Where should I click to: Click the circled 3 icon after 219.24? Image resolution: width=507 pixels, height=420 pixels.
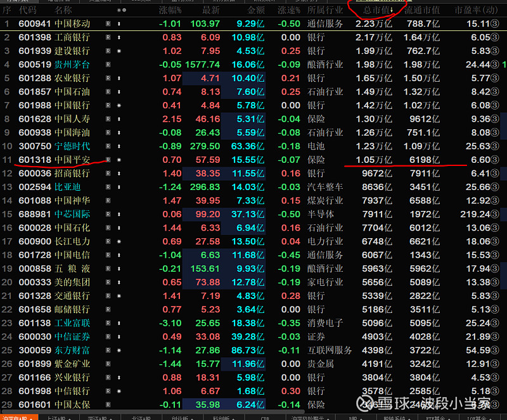(495, 214)
